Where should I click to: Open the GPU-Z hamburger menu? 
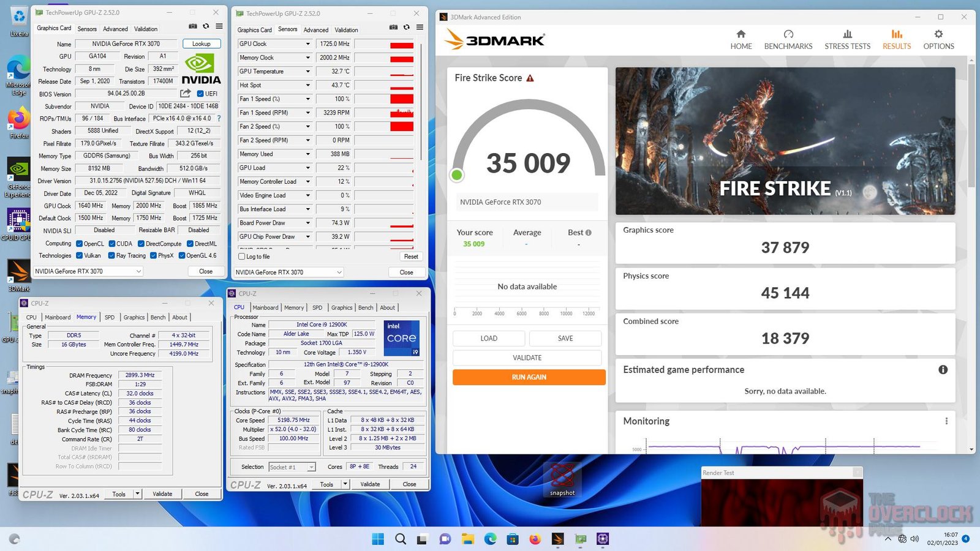(x=218, y=27)
